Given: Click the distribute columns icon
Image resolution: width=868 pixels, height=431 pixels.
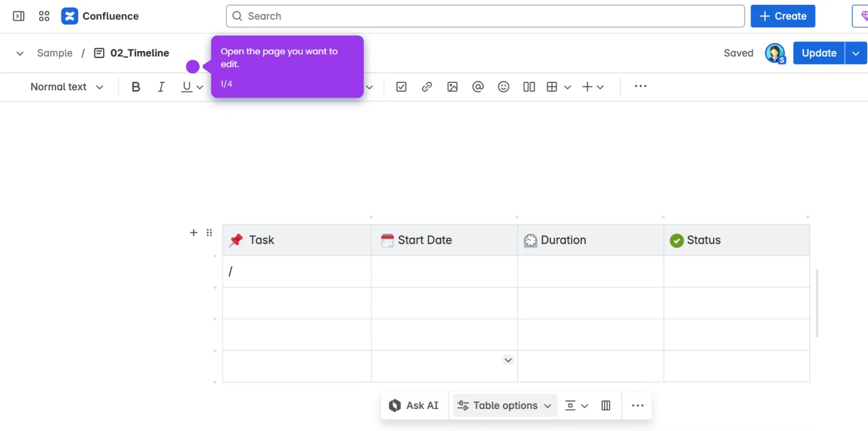Looking at the screenshot, I should coord(606,405).
